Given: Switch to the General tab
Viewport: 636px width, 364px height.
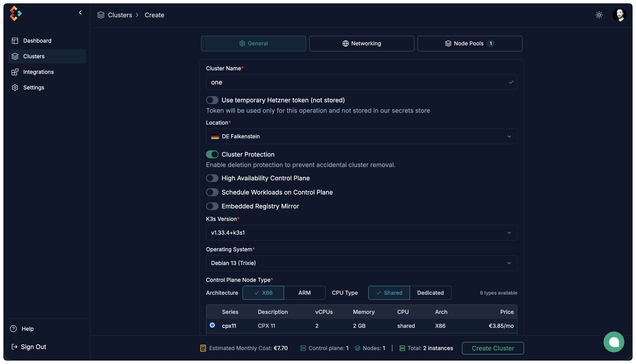Looking at the screenshot, I should click(x=253, y=43).
